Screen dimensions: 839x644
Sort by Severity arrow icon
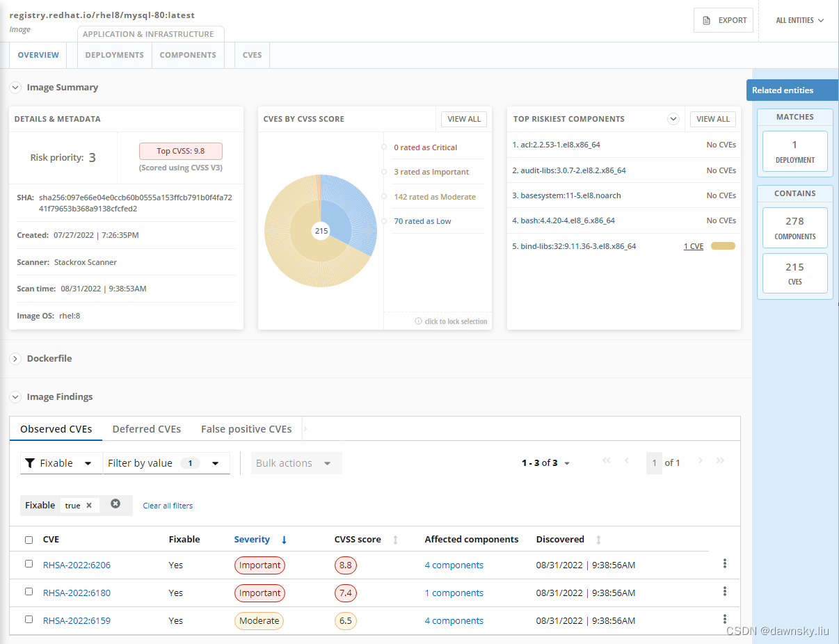pos(284,540)
